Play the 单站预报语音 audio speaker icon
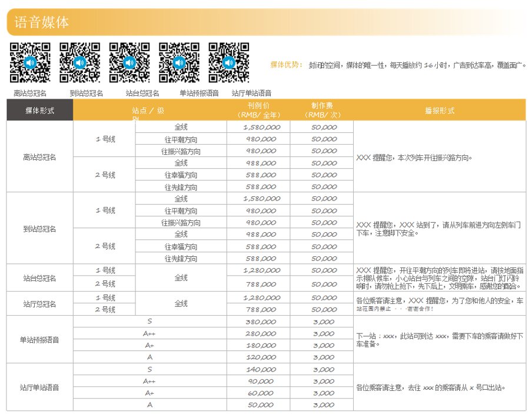This screenshot has height=415, width=532. tap(179, 63)
